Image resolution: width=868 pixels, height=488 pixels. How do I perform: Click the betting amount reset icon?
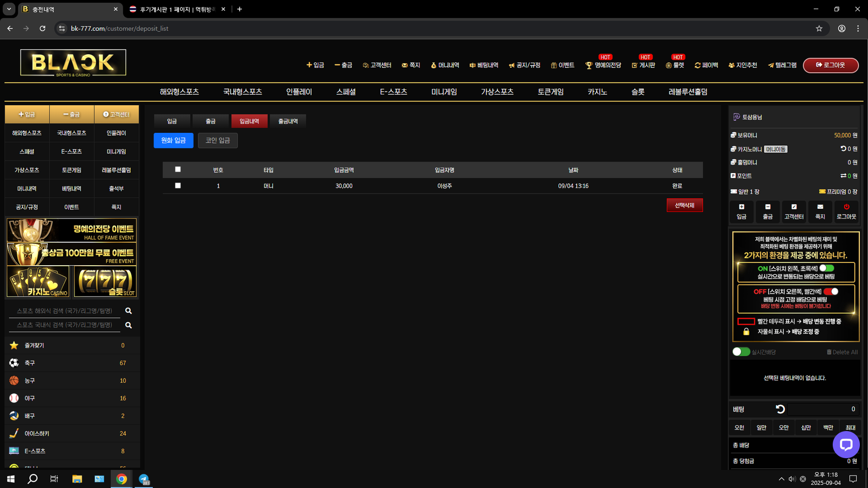[x=780, y=409]
